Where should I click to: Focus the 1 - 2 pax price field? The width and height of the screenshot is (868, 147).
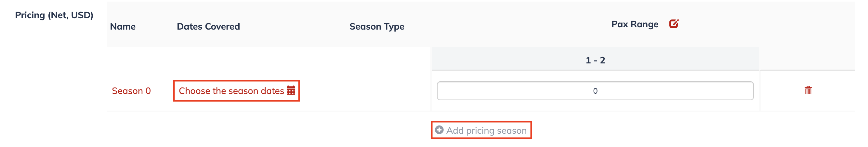click(x=595, y=91)
